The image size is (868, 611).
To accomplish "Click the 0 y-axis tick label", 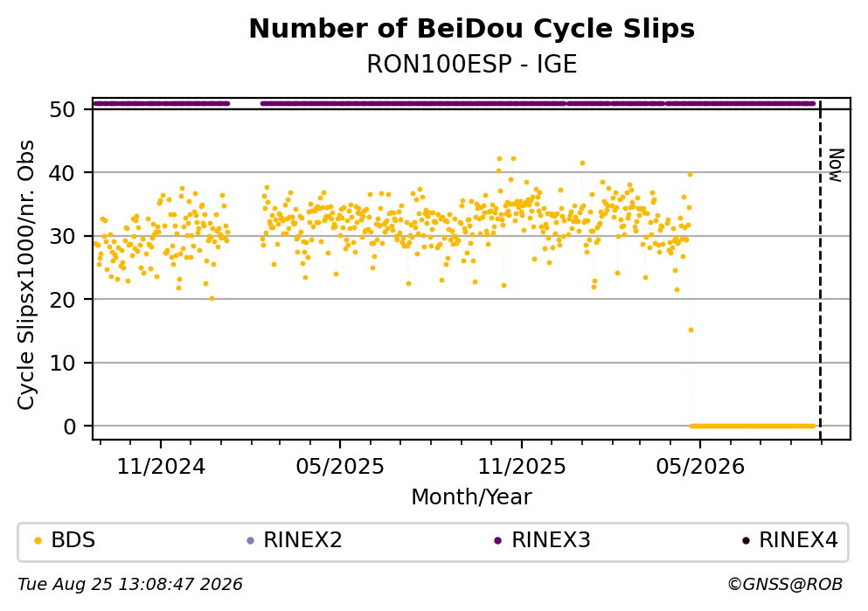I will (x=70, y=427).
